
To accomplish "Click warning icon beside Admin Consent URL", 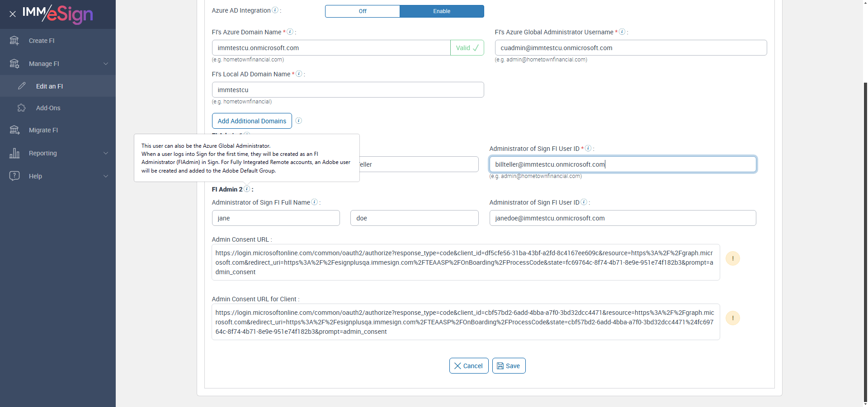I will (732, 258).
